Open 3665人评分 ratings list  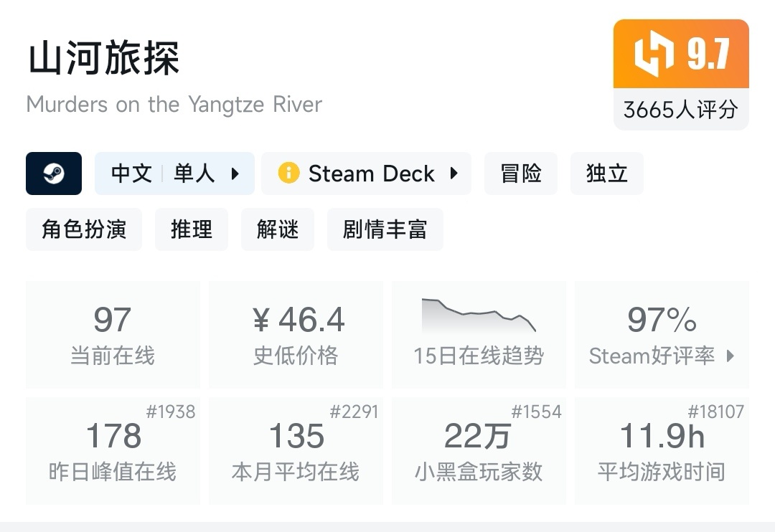680,109
